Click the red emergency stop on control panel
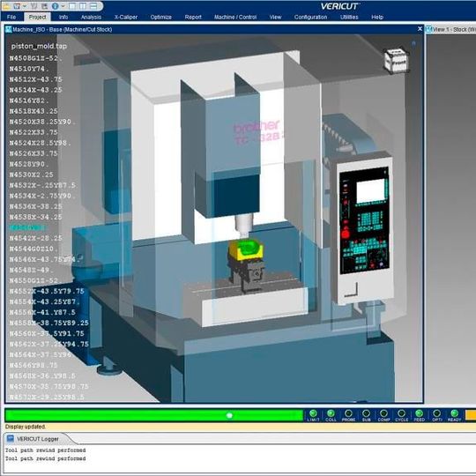Viewport: 476px width, 476px height. click(x=346, y=234)
